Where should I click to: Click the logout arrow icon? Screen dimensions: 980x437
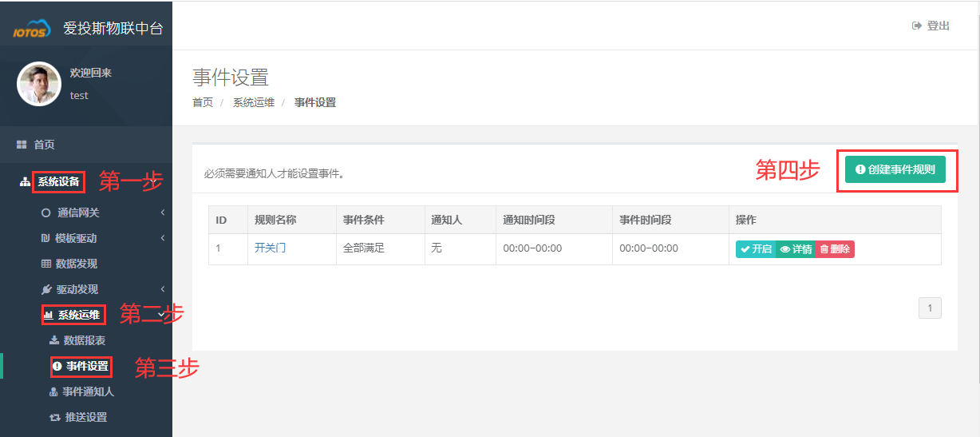[917, 26]
